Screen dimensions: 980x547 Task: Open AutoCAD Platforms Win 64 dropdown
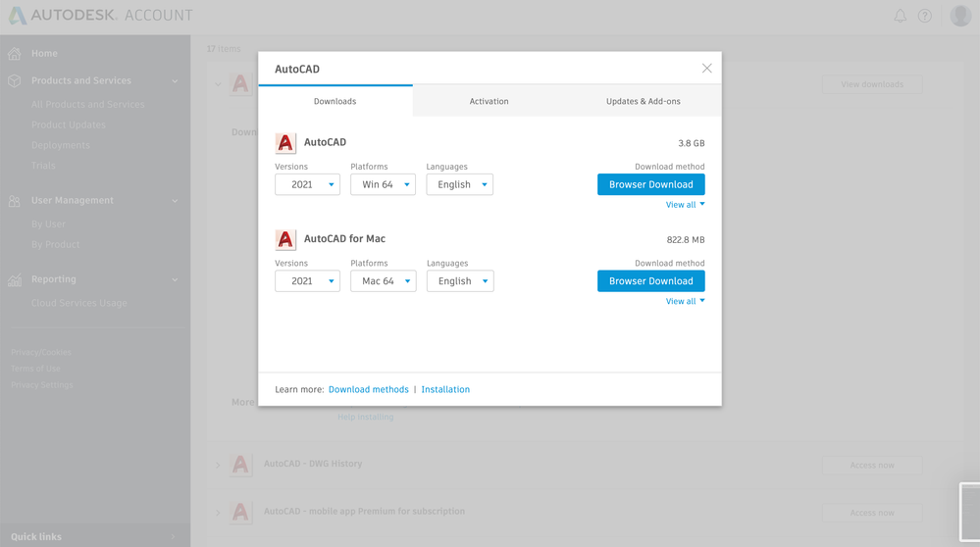tap(384, 184)
